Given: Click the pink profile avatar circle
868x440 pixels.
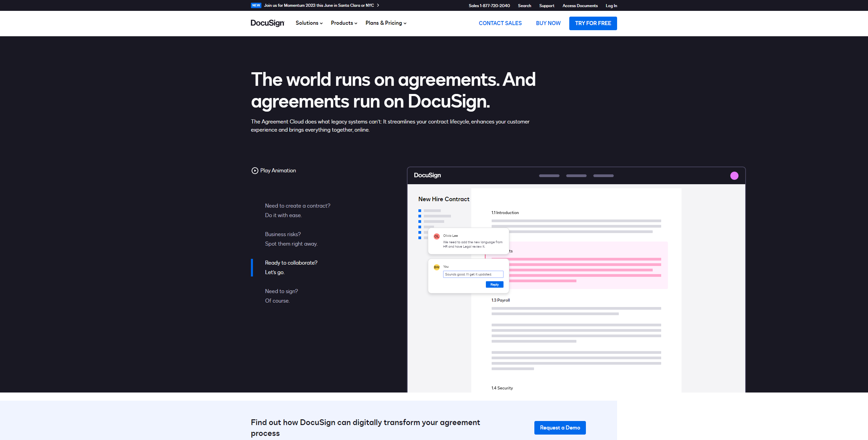Looking at the screenshot, I should [734, 176].
